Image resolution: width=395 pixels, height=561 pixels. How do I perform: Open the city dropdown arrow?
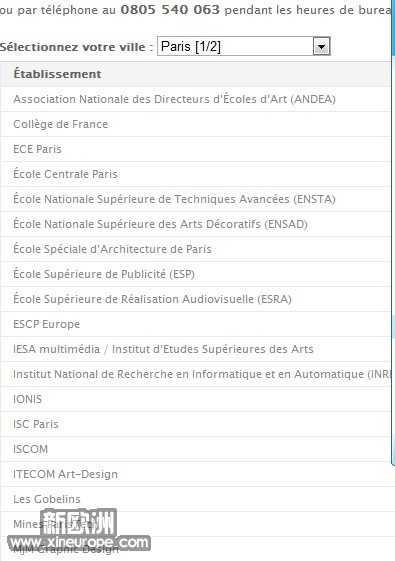321,47
